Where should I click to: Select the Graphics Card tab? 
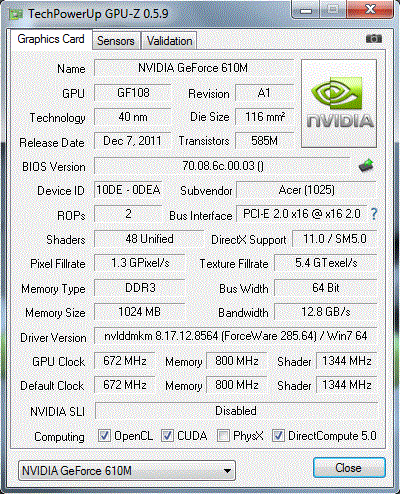click(x=51, y=39)
